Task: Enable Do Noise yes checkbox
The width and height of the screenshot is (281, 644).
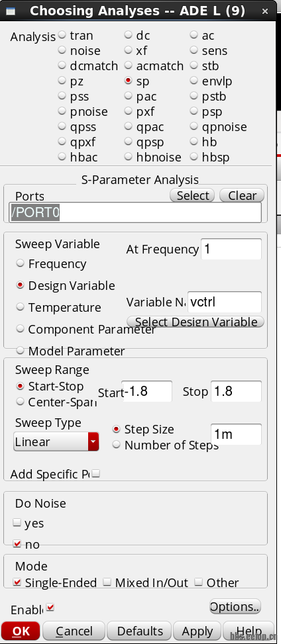Action: [17, 523]
